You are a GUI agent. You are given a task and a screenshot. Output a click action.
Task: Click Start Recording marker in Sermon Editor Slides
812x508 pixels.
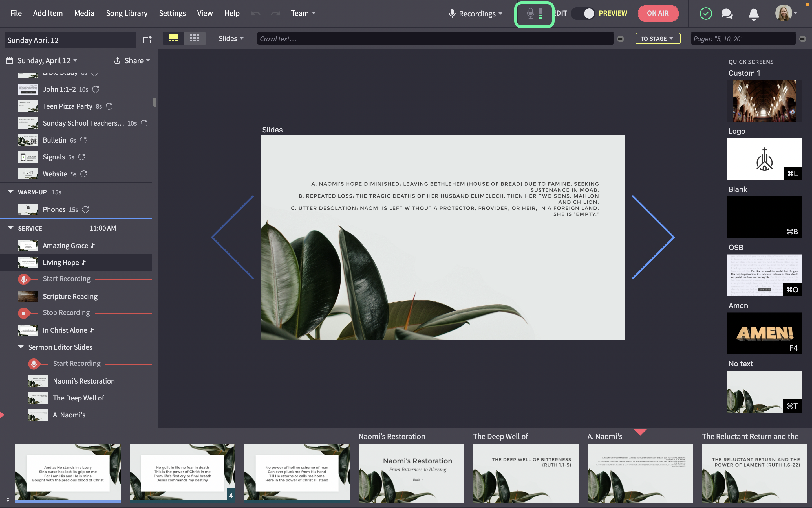(34, 364)
